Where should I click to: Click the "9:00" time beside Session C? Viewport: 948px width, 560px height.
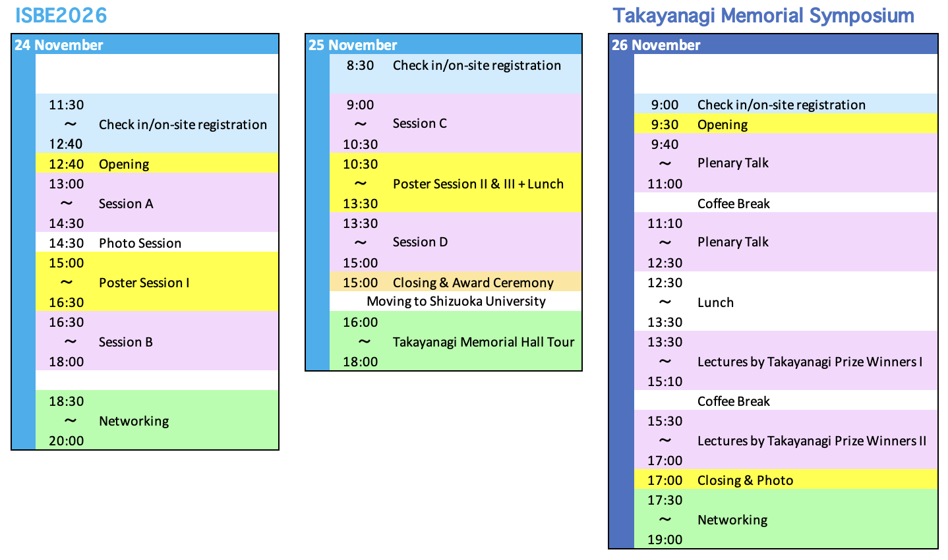pyautogui.click(x=361, y=105)
